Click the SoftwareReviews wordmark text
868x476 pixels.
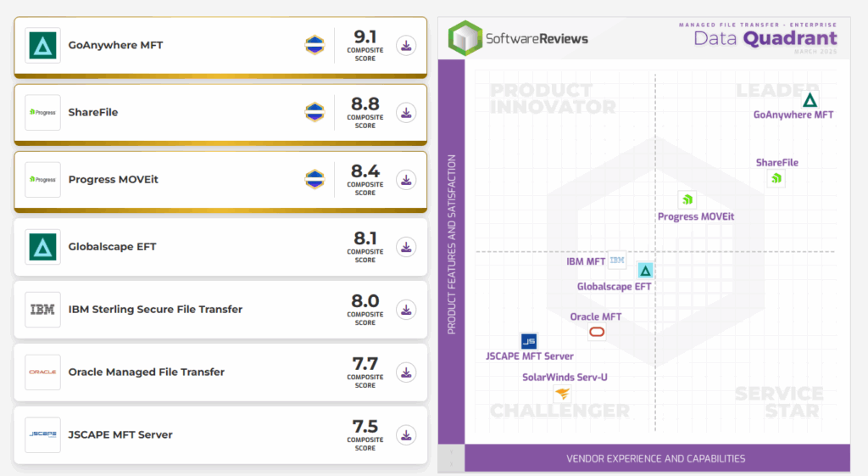click(537, 39)
